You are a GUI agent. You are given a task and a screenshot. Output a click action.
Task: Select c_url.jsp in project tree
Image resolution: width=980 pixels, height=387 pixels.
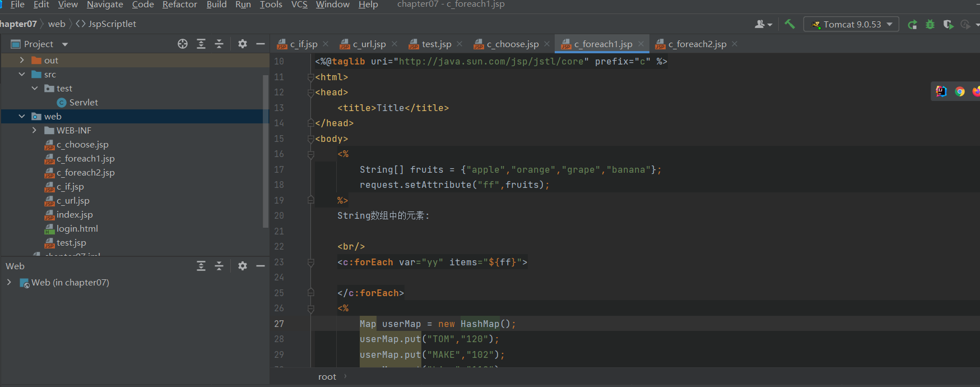[73, 200]
